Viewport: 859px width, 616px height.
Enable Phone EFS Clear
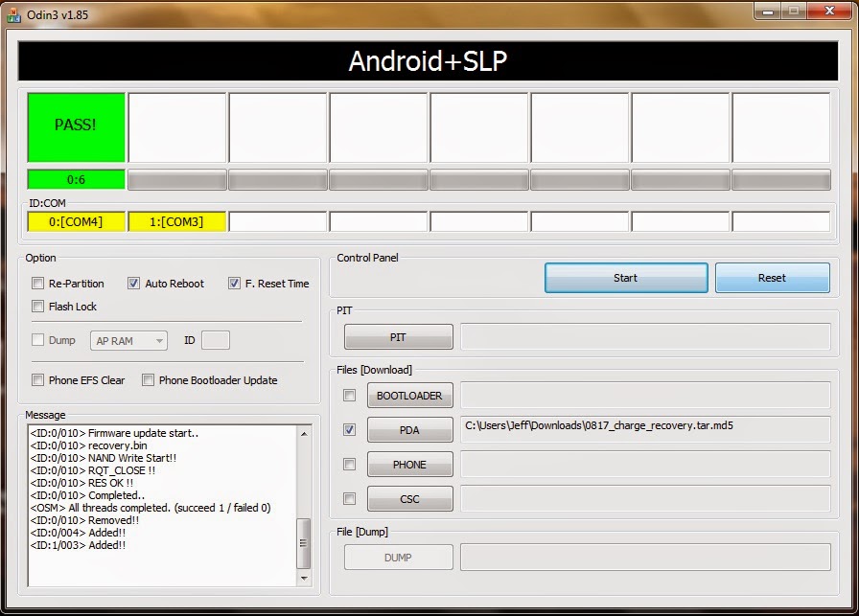click(x=37, y=380)
